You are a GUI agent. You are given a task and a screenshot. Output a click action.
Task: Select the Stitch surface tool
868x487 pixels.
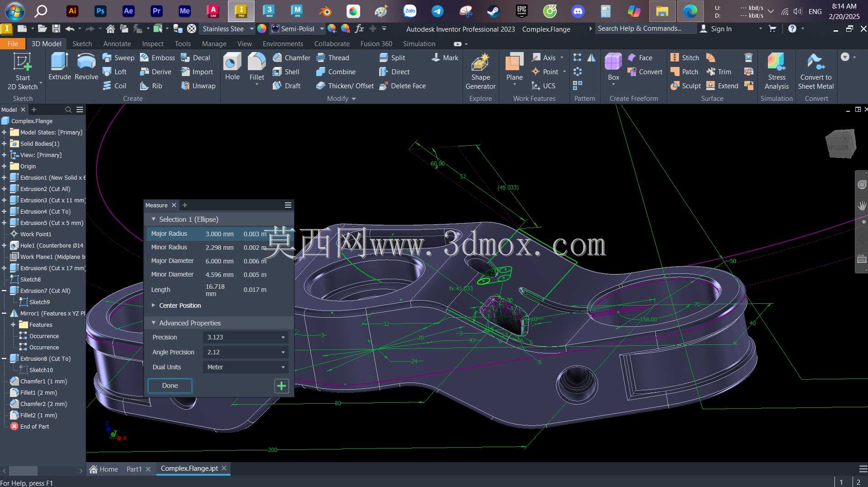(685, 57)
